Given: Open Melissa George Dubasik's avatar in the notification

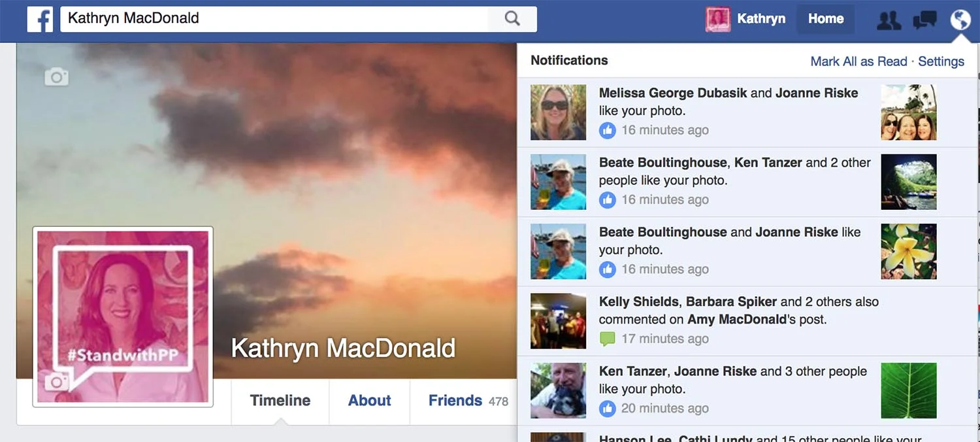Looking at the screenshot, I should 558,112.
